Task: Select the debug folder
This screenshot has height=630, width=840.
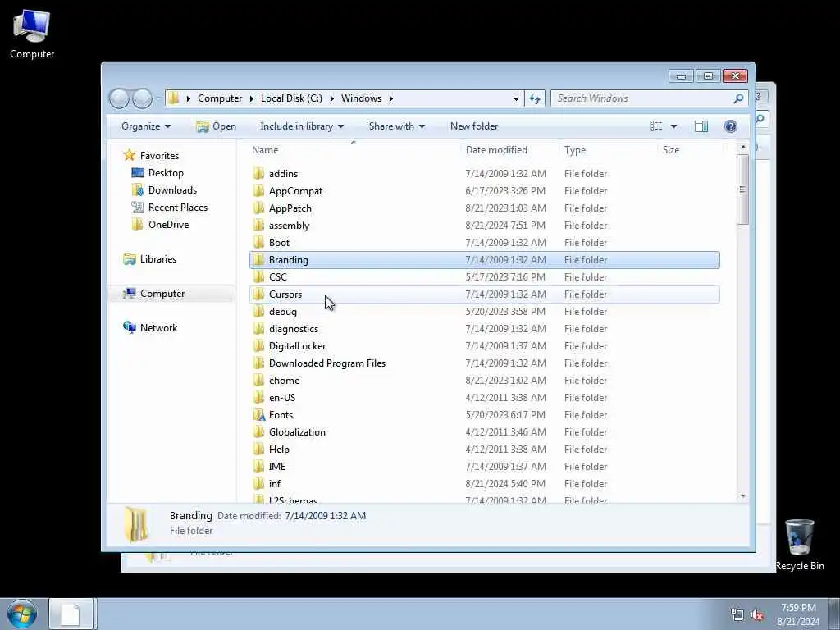Action: point(484,311)
